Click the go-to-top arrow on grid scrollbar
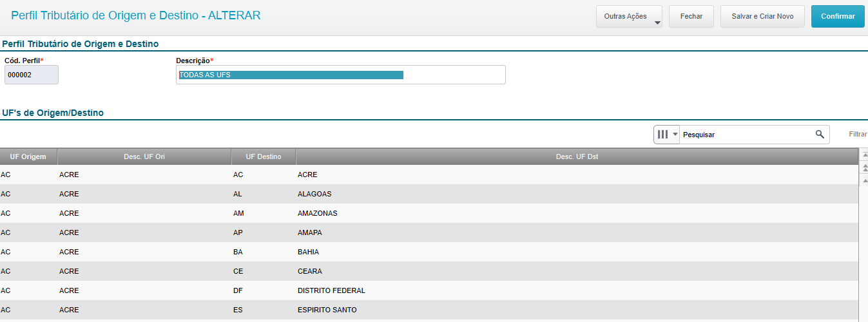 [x=864, y=155]
